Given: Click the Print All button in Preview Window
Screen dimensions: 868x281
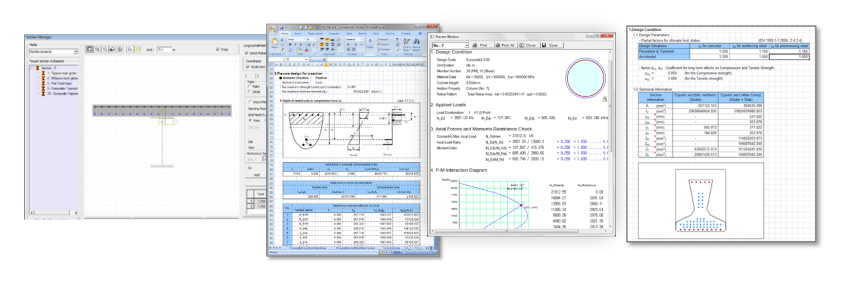Looking at the screenshot, I should point(504,45).
